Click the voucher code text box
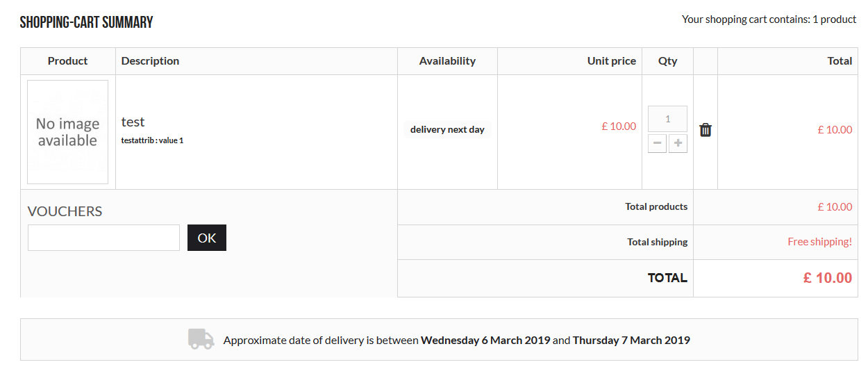Screen dimensions: 868x376 (103, 238)
